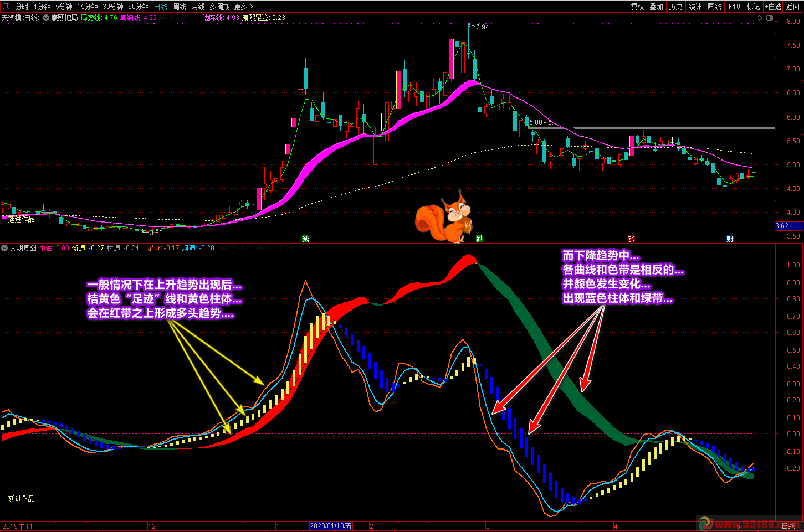The height and width of the screenshot is (532, 804).
Task: Toggle the left panel icon beside 分时
Action: coord(7,7)
